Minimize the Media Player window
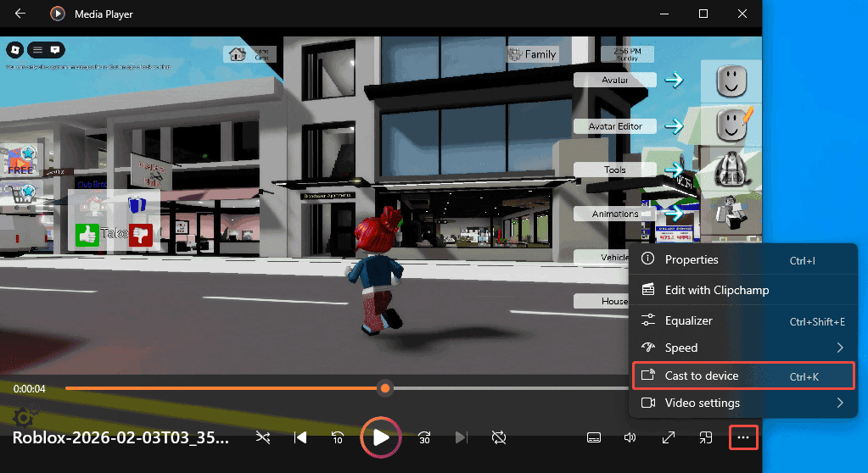 click(664, 14)
